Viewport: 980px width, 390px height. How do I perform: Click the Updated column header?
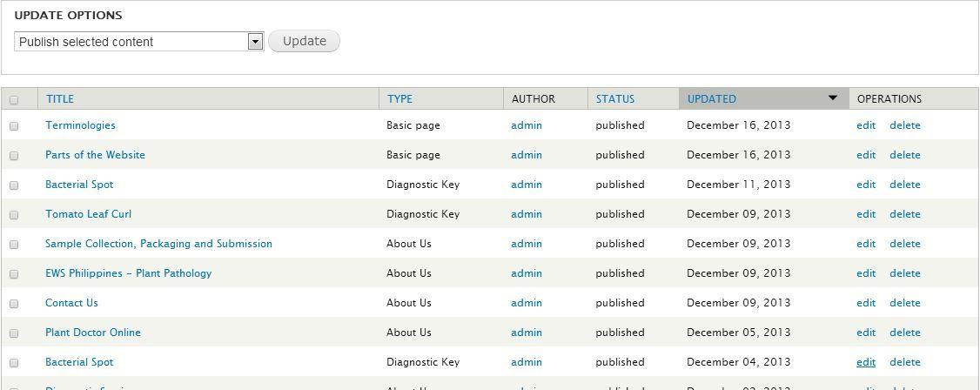[711, 99]
